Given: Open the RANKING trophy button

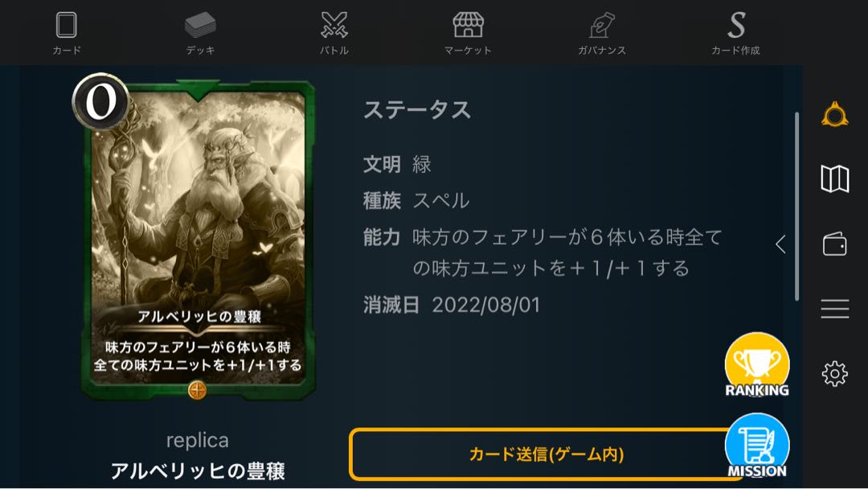Looking at the screenshot, I should (x=757, y=365).
